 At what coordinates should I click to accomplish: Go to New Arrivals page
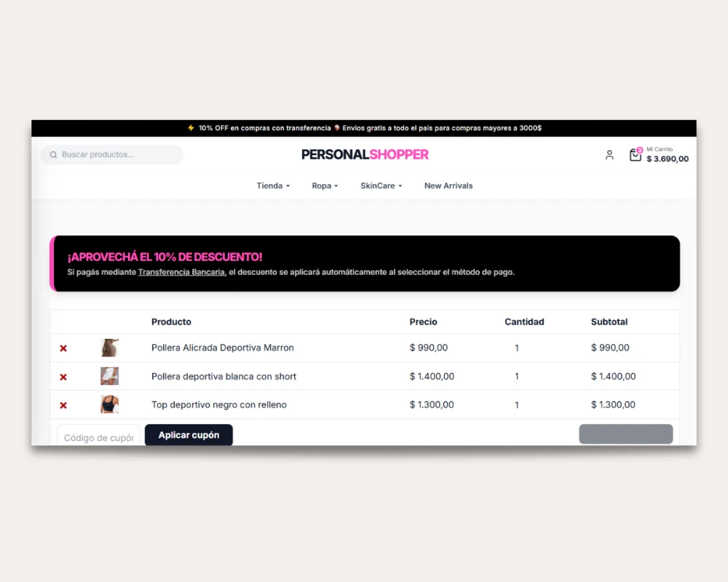pos(448,186)
